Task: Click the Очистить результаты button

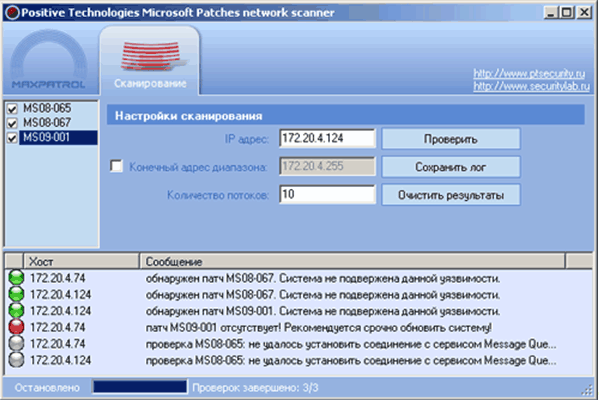Action: (451, 195)
